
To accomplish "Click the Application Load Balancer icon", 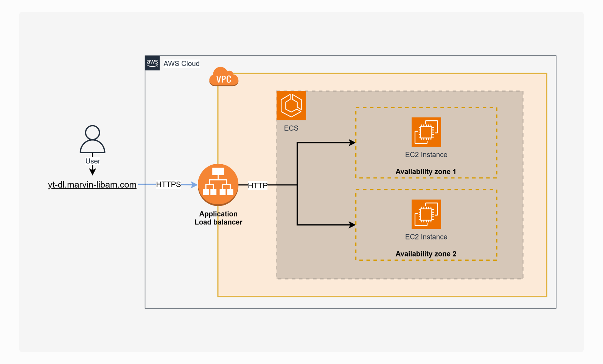I will (x=218, y=185).
